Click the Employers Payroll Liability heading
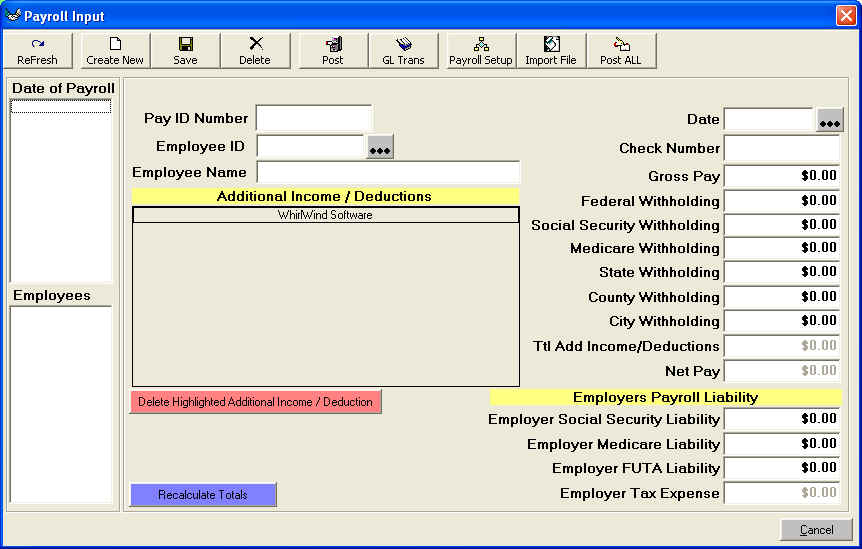The height and width of the screenshot is (549, 862). click(665, 397)
